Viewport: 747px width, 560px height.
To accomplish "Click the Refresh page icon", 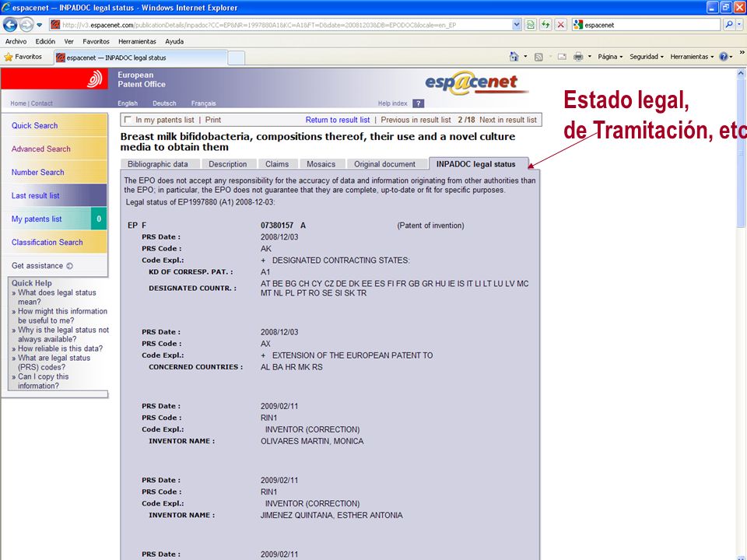I will point(545,25).
